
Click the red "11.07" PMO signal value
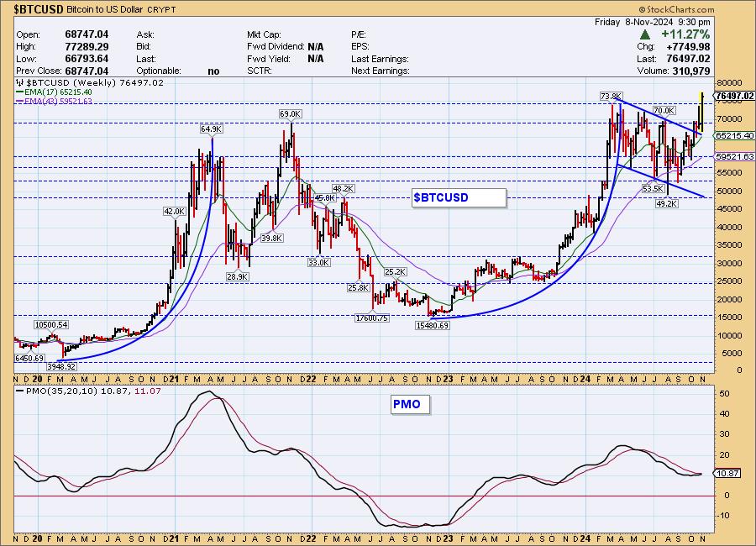point(148,391)
